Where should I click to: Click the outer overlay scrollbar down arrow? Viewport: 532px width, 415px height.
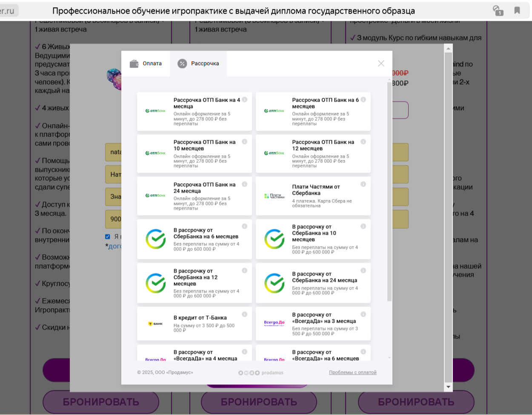coord(448,387)
